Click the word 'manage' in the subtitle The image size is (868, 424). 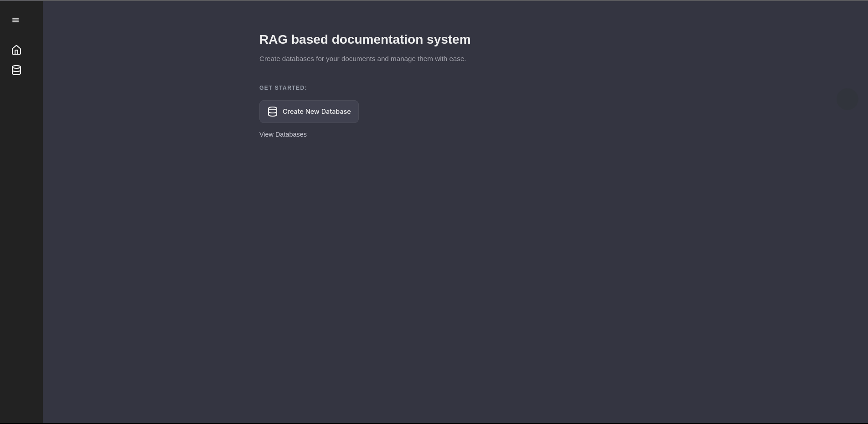coord(403,59)
